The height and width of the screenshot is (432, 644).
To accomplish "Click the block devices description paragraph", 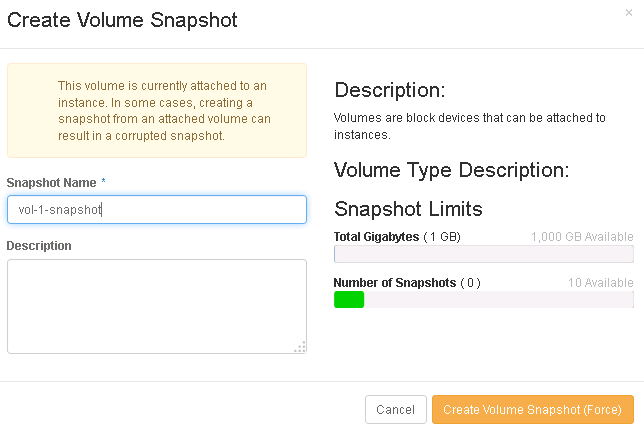I will 469,125.
